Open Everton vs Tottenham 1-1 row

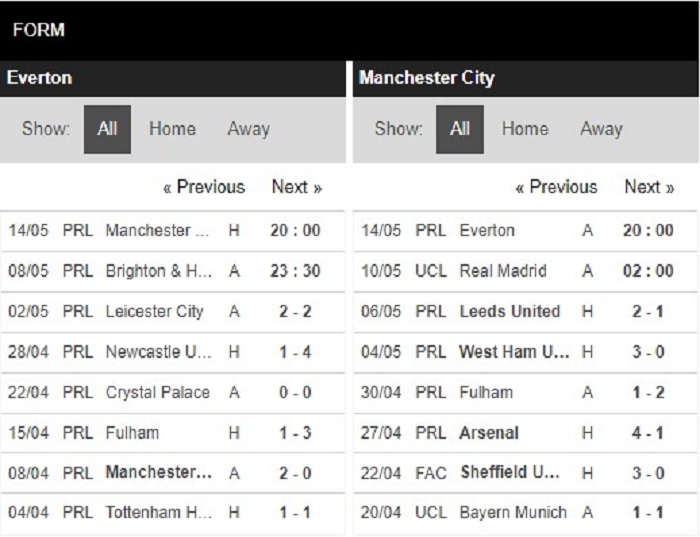point(172,513)
